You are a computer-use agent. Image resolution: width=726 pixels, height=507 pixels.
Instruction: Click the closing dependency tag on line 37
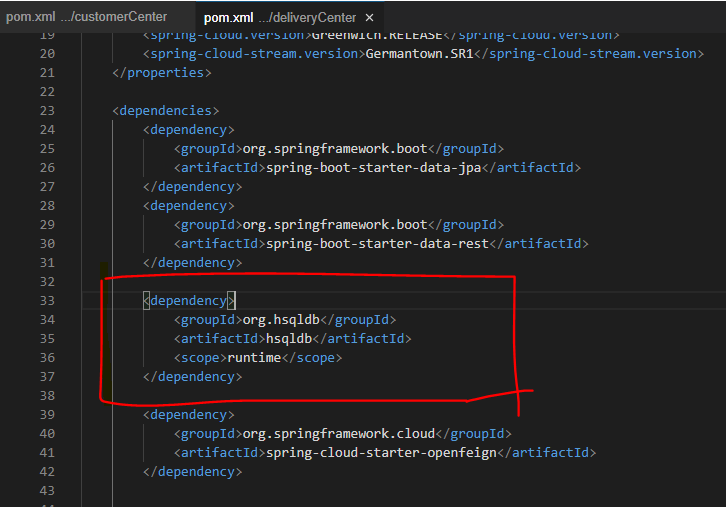(193, 376)
